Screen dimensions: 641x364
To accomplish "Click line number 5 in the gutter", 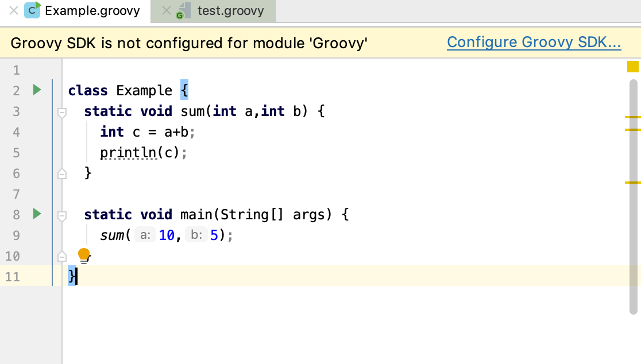I will point(16,152).
